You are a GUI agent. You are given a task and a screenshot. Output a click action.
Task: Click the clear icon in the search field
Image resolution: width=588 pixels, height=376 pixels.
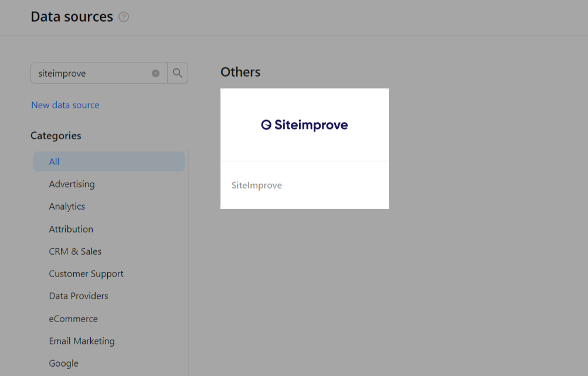tap(155, 73)
